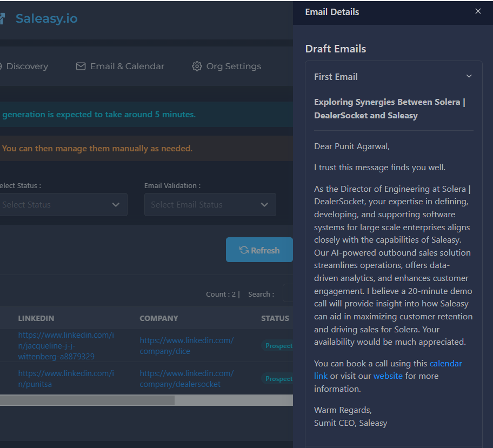The height and width of the screenshot is (448, 493).
Task: Open the website link in the email
Action: [388, 376]
